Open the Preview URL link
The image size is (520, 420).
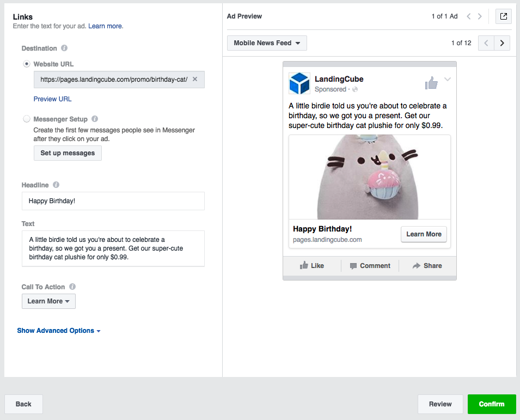[52, 99]
